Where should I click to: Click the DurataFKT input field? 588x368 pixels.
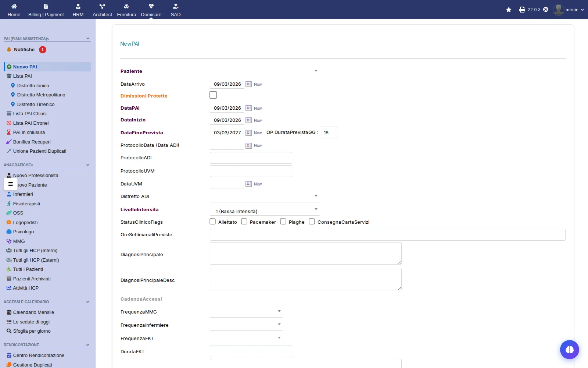(x=251, y=351)
